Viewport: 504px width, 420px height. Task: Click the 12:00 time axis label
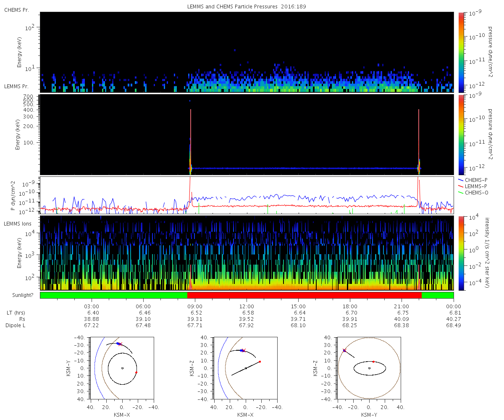(247, 306)
